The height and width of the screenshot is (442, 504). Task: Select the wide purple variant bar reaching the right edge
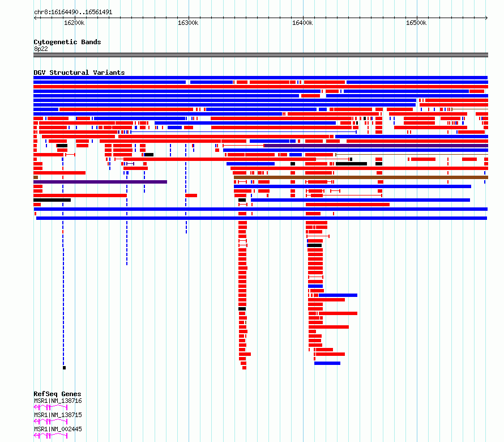click(376, 146)
